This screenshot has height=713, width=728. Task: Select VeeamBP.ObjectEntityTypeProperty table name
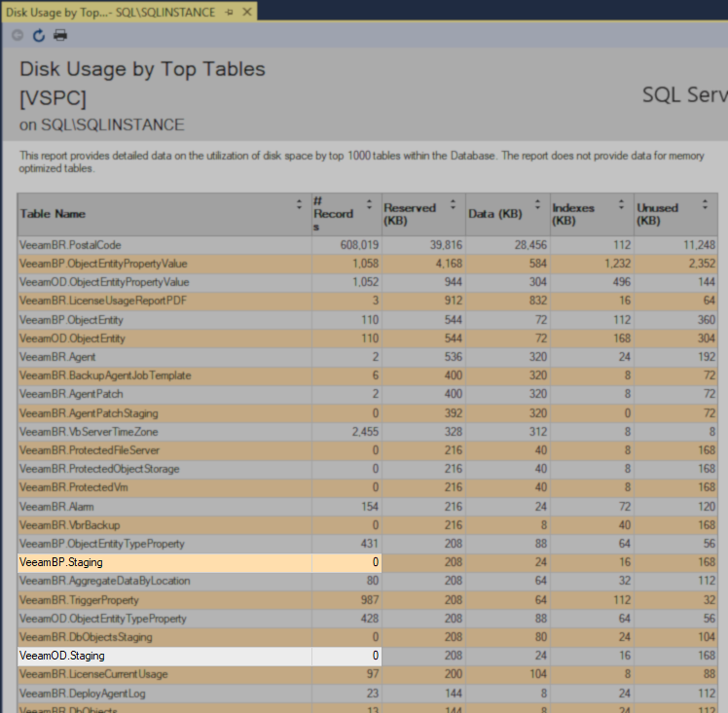pyautogui.click(x=101, y=544)
